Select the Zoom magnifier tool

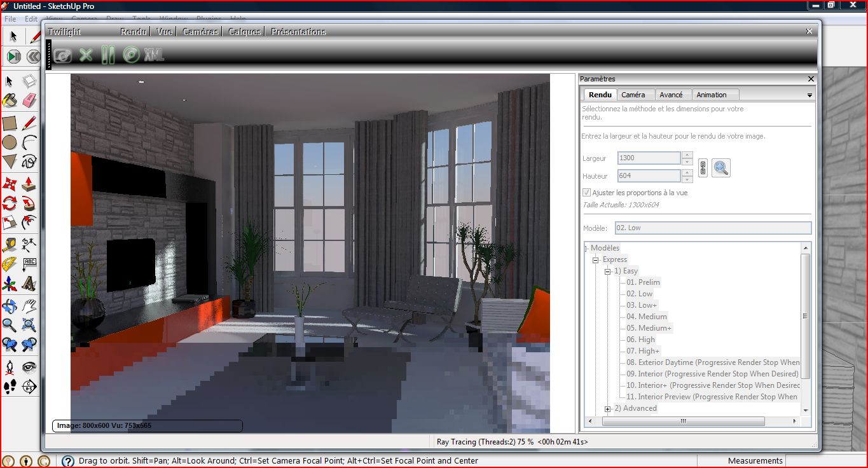(x=10, y=325)
